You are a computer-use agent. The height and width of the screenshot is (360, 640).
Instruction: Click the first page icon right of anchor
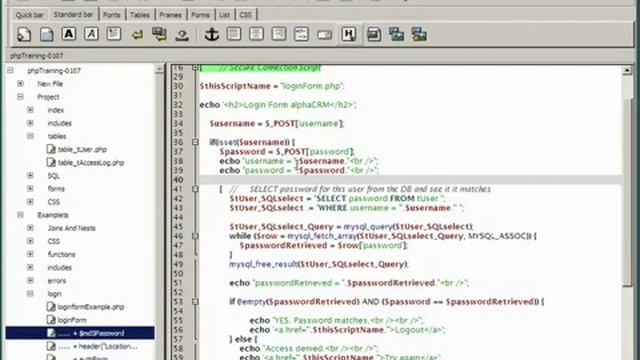click(234, 34)
